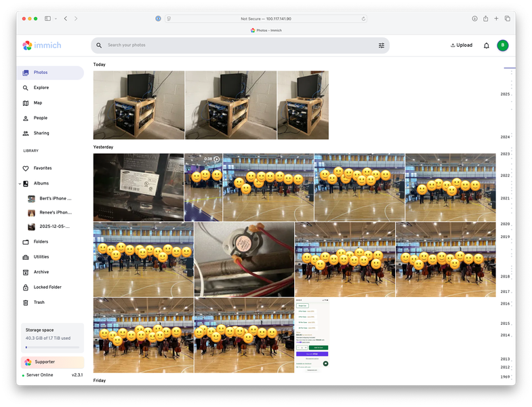The height and width of the screenshot is (407, 532).
Task: Open the Samsung label photo under Yesterday
Action: click(x=138, y=187)
